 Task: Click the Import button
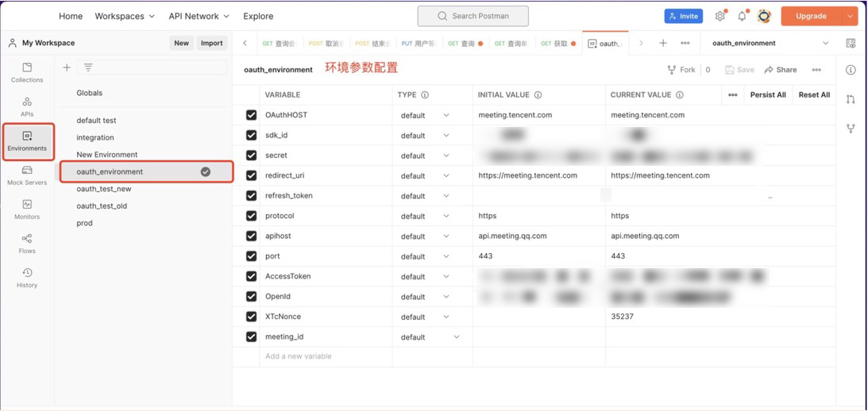[x=211, y=43]
